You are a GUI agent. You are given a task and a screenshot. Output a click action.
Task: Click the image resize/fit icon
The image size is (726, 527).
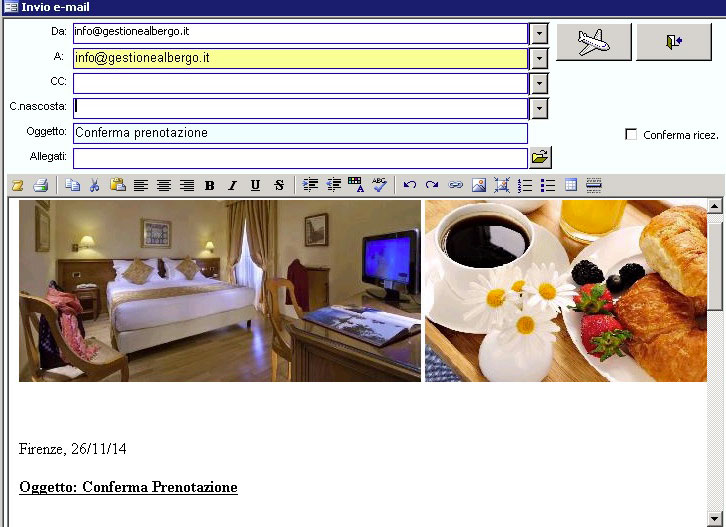click(x=501, y=185)
